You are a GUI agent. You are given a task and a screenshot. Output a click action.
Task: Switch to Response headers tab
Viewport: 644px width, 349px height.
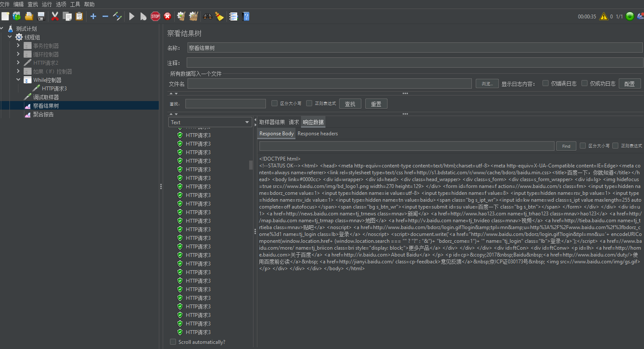tap(318, 134)
